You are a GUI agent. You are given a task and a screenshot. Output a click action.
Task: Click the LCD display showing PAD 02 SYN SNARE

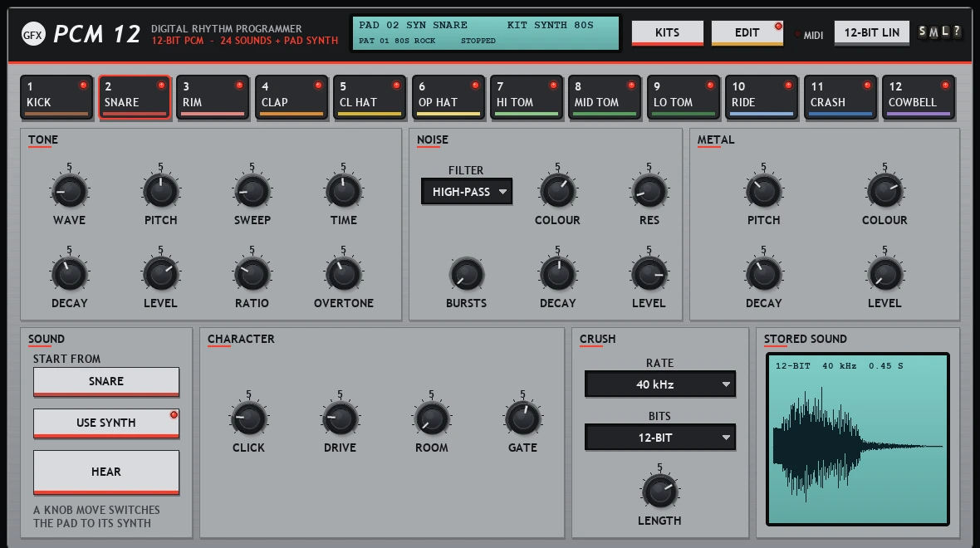tap(486, 33)
